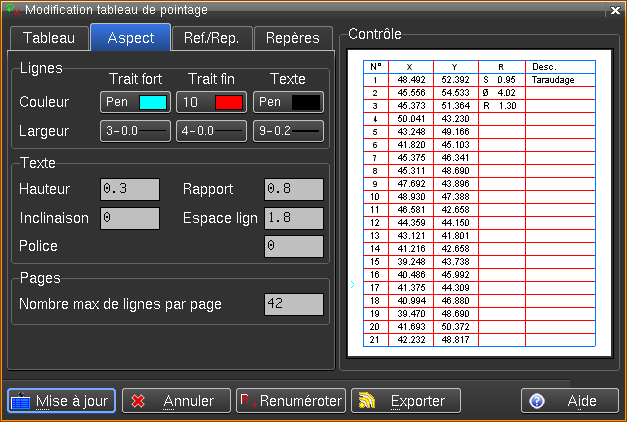The height and width of the screenshot is (422, 627).
Task: Close the Modification tableau de pointage dialog
Action: pyautogui.click(x=613, y=10)
